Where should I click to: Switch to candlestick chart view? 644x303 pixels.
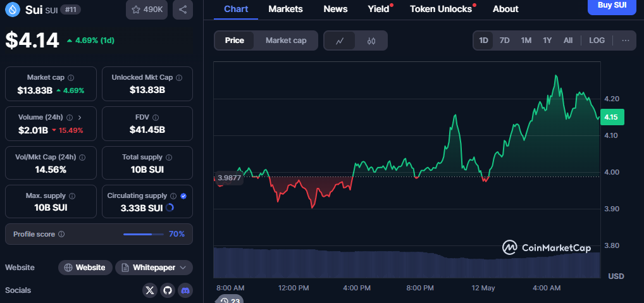(x=371, y=40)
